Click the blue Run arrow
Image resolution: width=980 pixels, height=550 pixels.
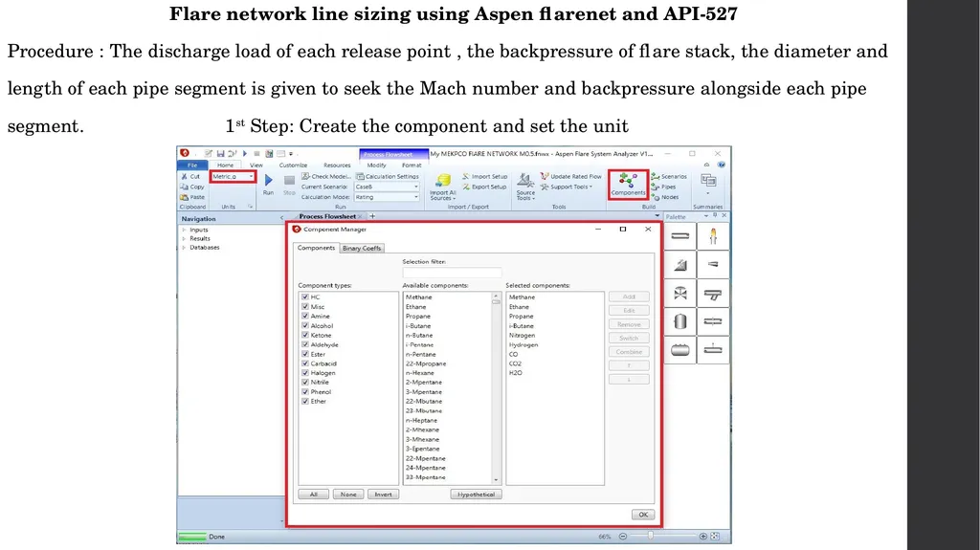pos(268,181)
